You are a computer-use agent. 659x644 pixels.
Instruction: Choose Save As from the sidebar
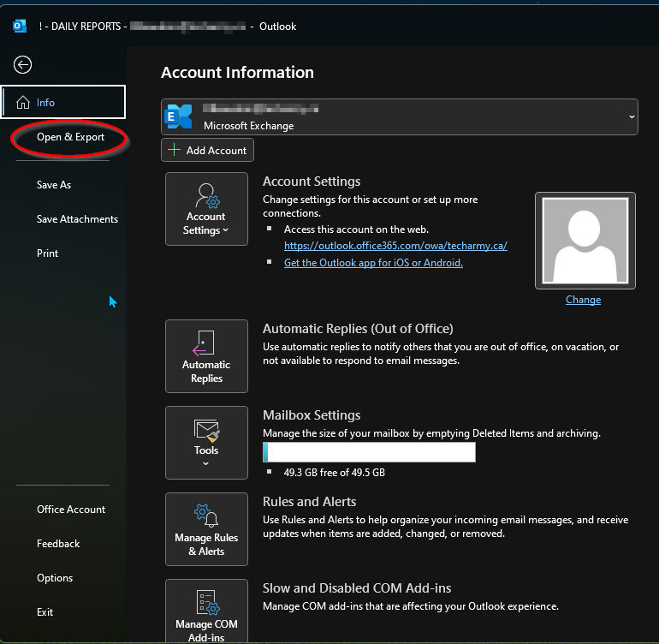tap(54, 185)
